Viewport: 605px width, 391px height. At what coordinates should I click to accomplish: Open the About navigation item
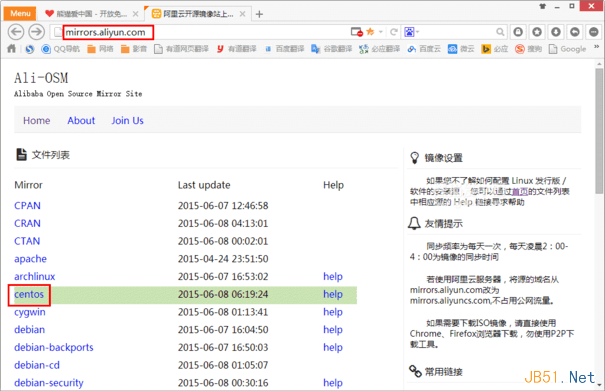(81, 120)
